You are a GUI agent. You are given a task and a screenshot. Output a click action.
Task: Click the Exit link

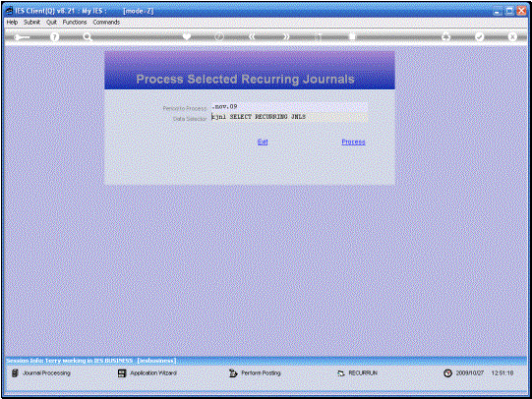point(263,142)
